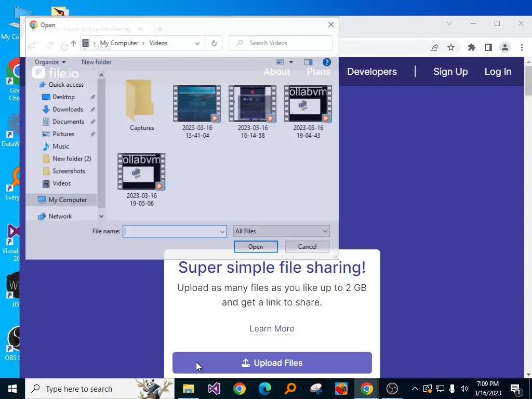
Task: Select video 2023-03-16 13-41-04
Action: [197, 112]
